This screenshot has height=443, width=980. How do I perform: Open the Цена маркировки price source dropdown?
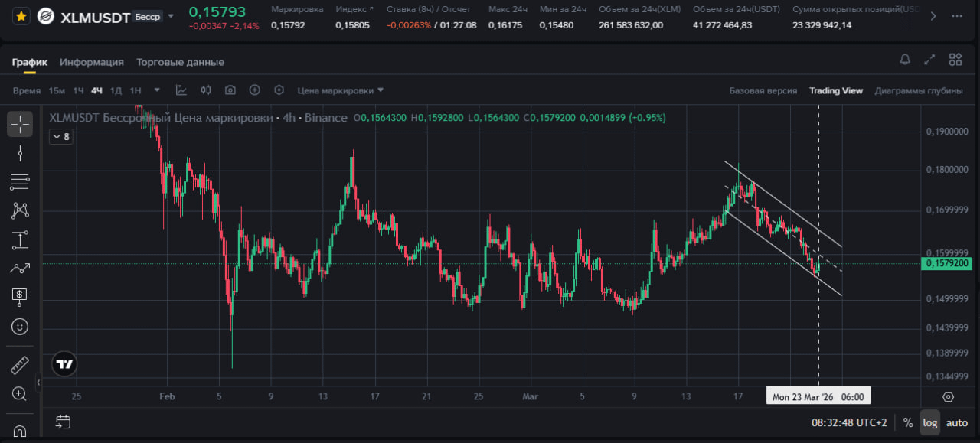341,90
